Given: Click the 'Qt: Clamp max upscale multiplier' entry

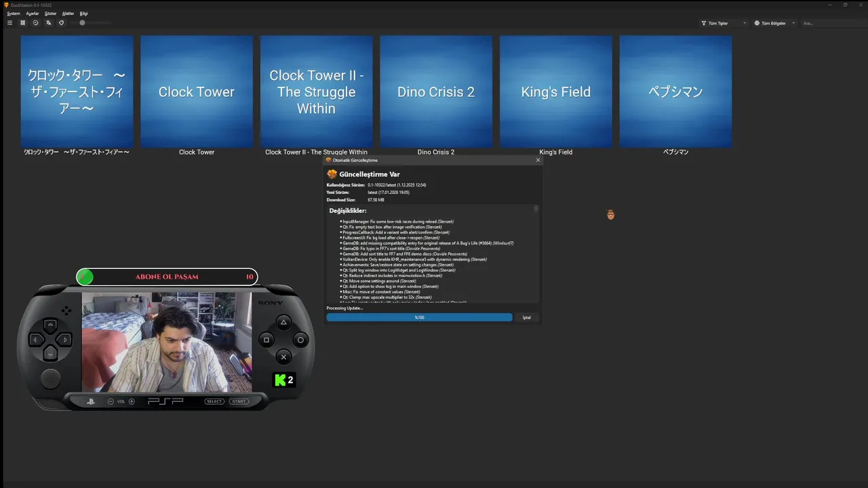Looking at the screenshot, I should pos(387,298).
